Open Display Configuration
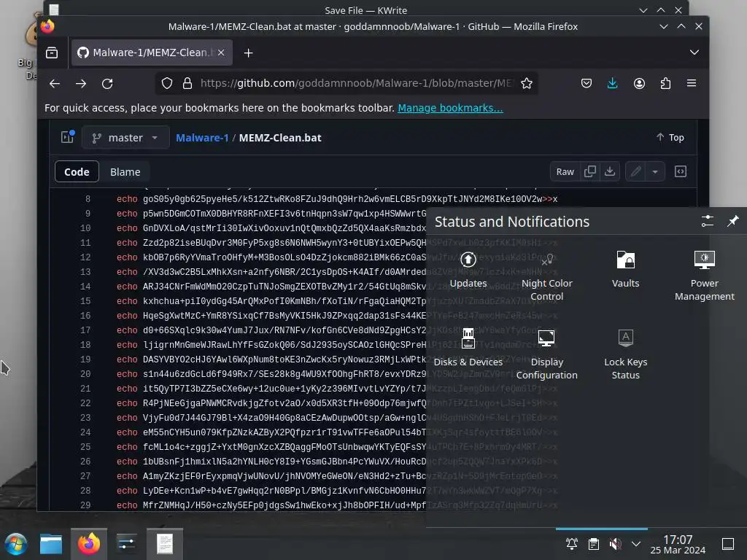 [x=546, y=355]
